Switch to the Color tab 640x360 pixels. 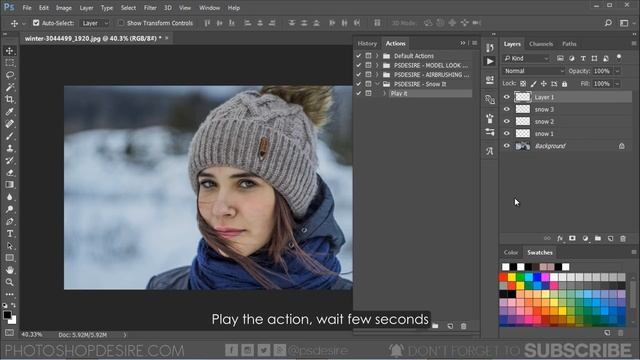(511, 252)
